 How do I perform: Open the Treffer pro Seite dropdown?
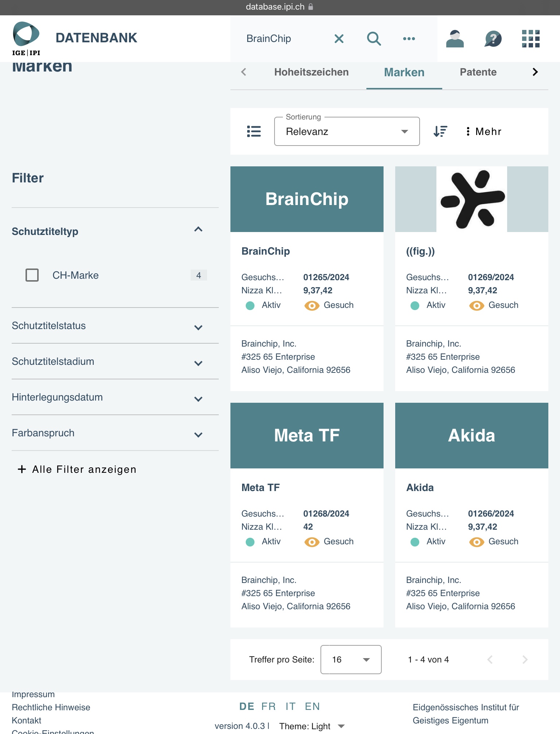point(351,660)
